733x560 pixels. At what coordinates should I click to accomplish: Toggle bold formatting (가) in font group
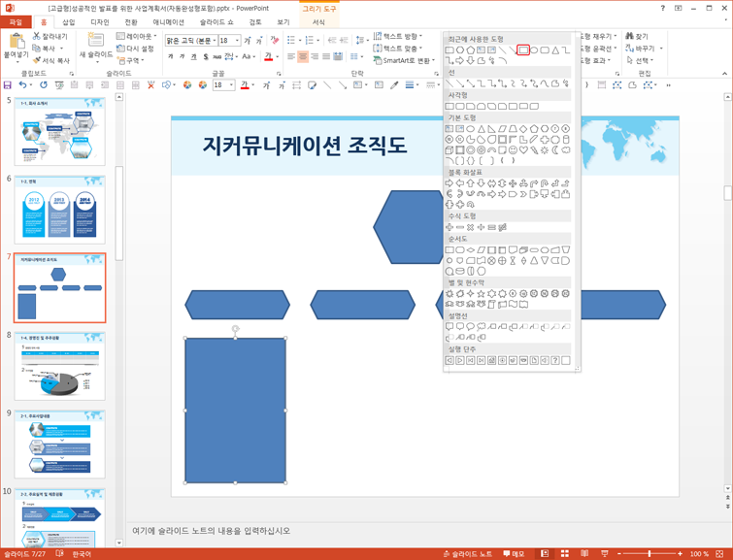[x=170, y=56]
